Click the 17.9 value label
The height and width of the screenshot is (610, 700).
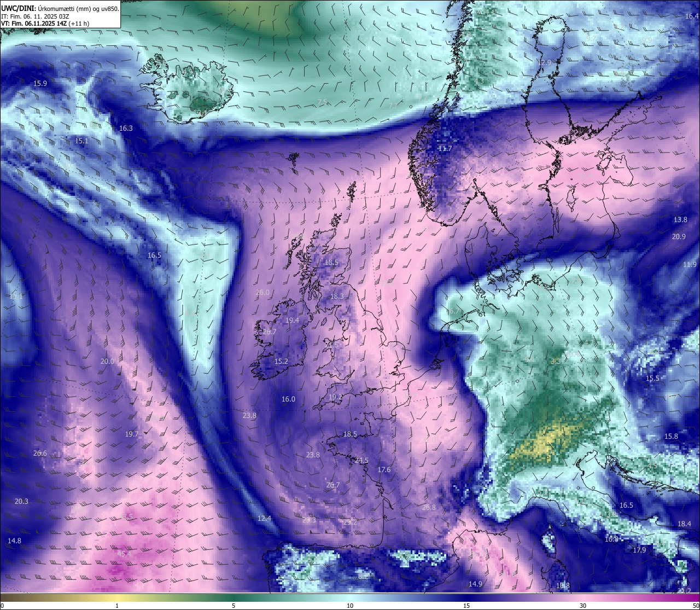coord(639,550)
